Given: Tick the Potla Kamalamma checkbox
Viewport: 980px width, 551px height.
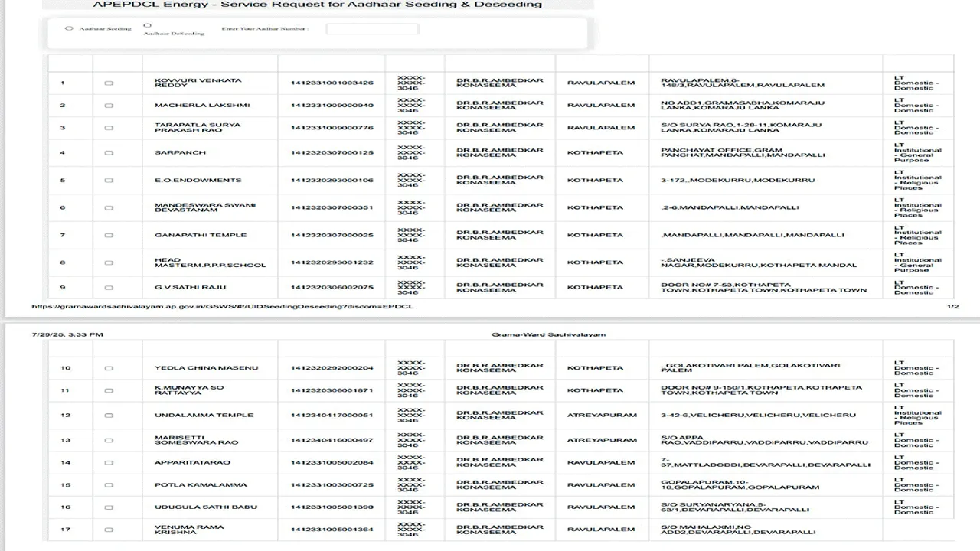Looking at the screenshot, I should (x=109, y=485).
